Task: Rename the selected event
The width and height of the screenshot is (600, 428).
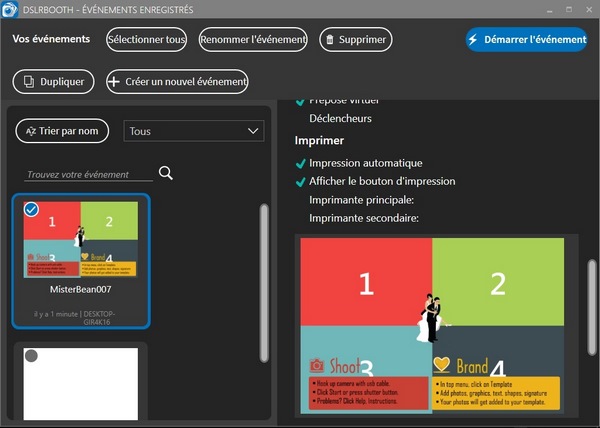Action: click(253, 39)
